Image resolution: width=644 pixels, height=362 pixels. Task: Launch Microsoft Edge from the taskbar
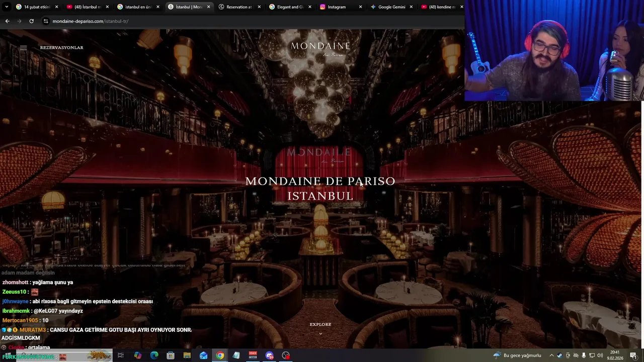coord(154,355)
